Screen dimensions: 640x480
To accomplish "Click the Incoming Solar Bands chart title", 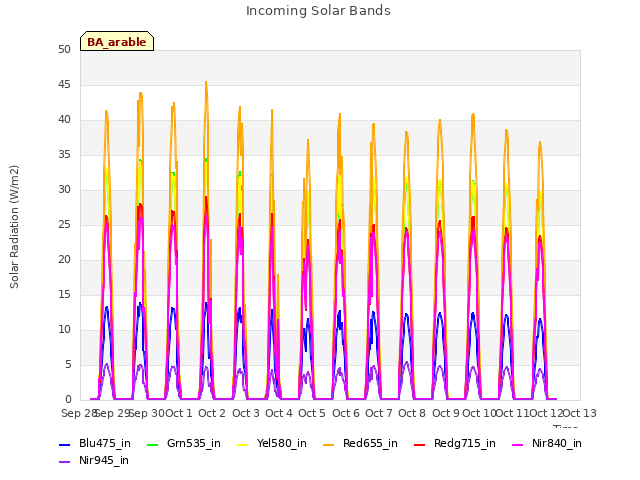I will pos(318,11).
